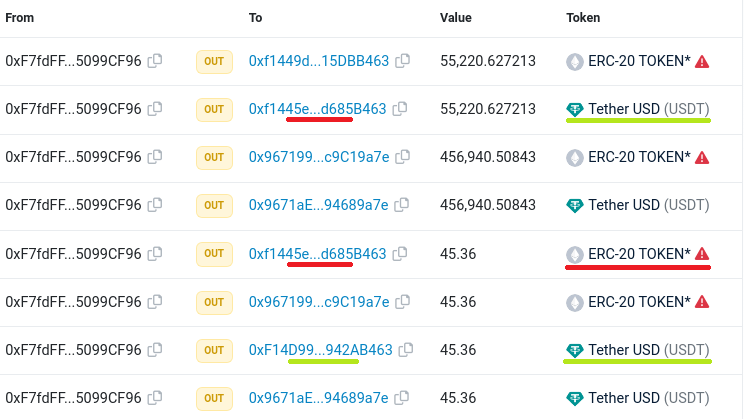Open the 0xF14D99...942AB463 address link
This screenshot has height=419, width=749.
(x=320, y=350)
